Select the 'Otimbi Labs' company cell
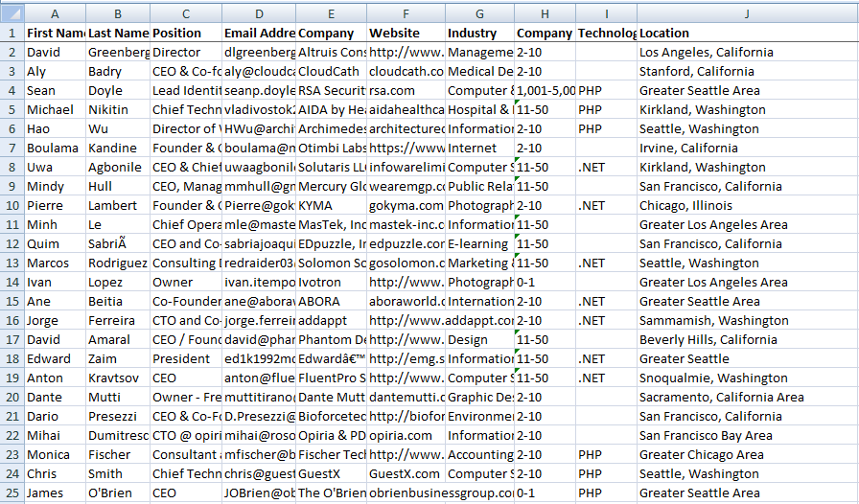The width and height of the screenshot is (859, 504). [332, 148]
